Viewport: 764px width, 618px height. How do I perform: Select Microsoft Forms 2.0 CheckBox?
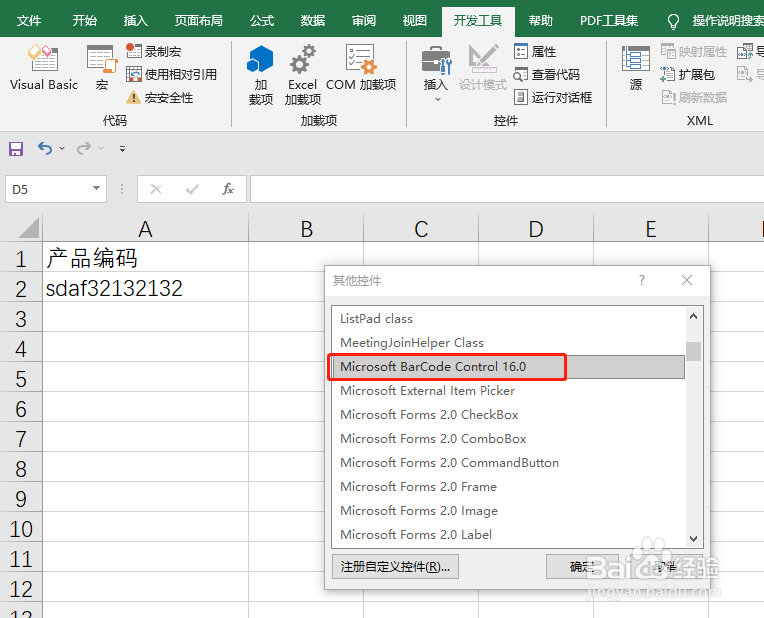point(508,414)
